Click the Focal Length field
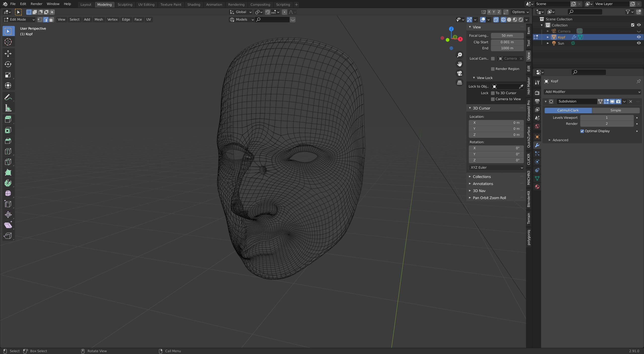This screenshot has width=644, height=354. [507, 36]
